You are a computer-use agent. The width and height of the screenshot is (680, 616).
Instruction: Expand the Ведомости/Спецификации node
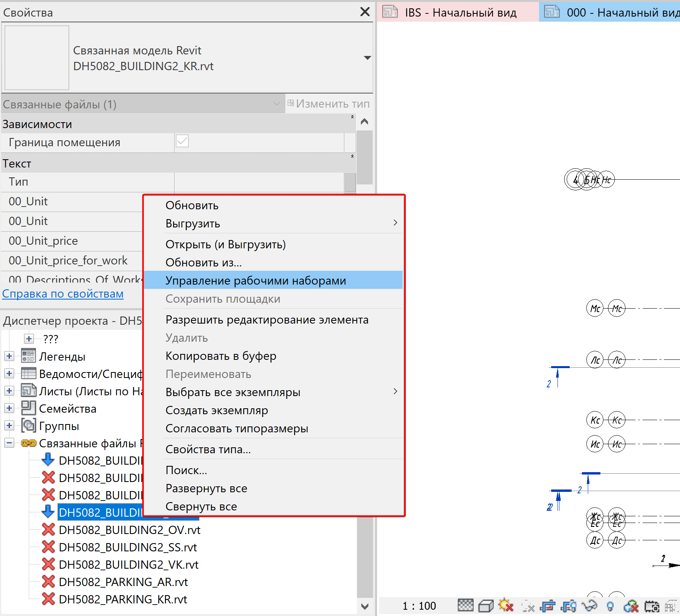coord(9,373)
